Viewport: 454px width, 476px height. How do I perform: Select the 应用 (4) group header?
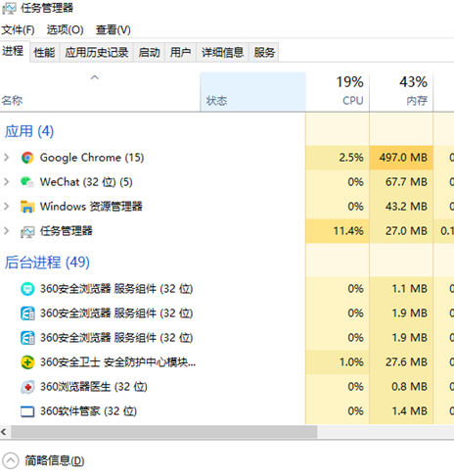(x=29, y=131)
